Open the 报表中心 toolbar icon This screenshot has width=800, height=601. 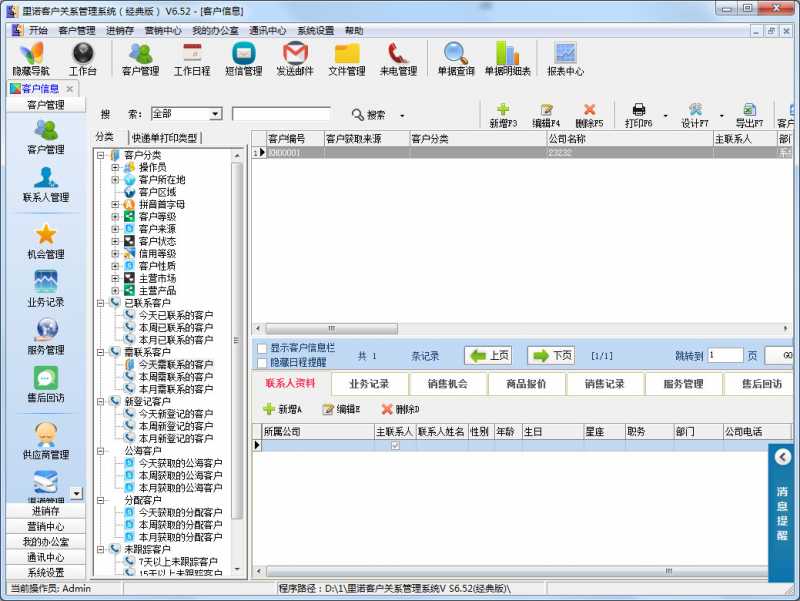564,58
